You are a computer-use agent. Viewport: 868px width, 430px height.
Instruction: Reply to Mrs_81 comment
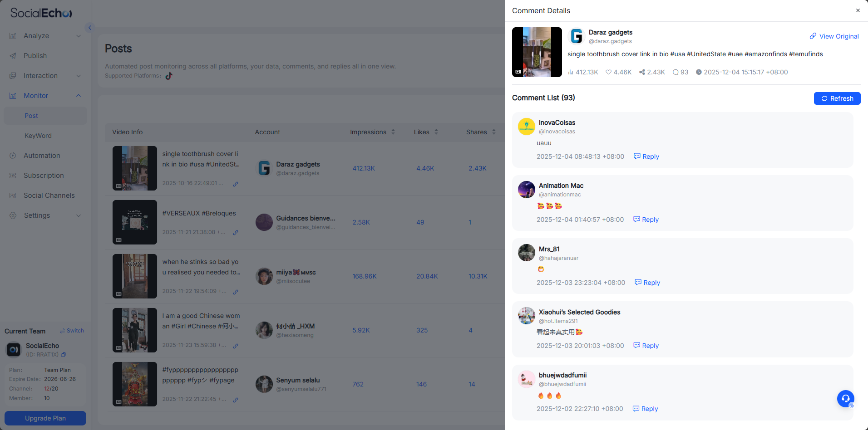(647, 283)
